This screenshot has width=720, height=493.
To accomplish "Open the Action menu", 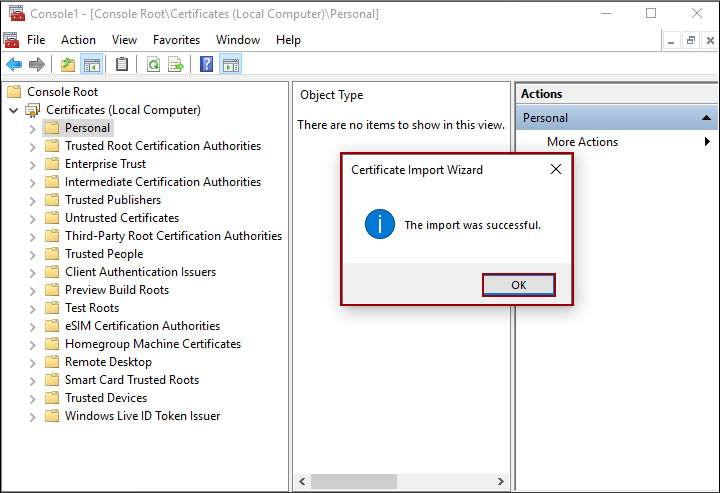I will coord(78,40).
